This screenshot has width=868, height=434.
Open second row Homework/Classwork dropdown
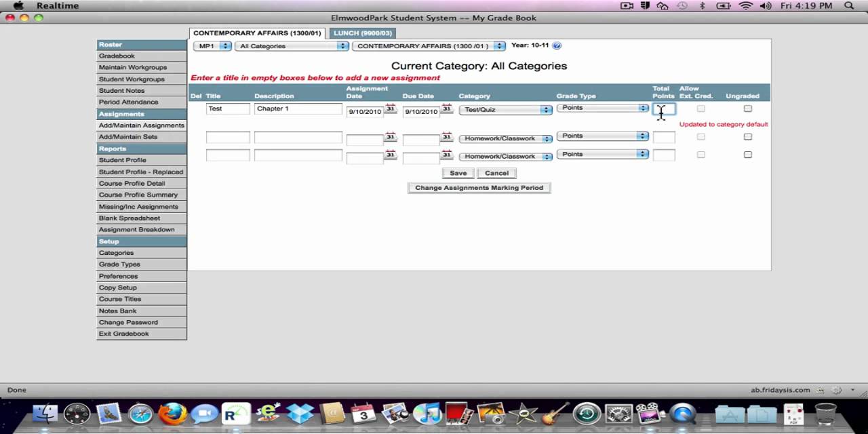[506, 138]
